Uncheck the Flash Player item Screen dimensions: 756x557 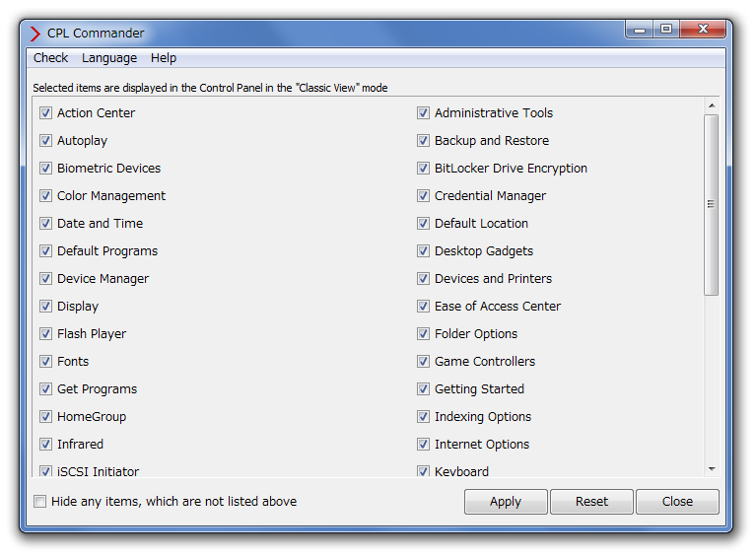45,334
